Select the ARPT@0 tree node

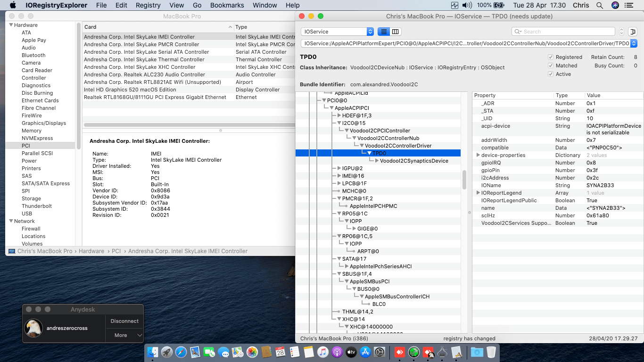pos(368,251)
